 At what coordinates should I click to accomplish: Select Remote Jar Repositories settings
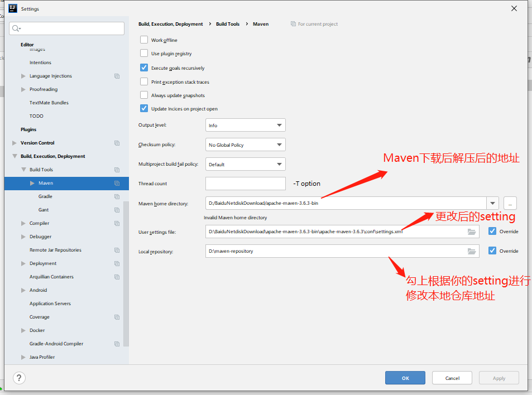pyautogui.click(x=55, y=250)
